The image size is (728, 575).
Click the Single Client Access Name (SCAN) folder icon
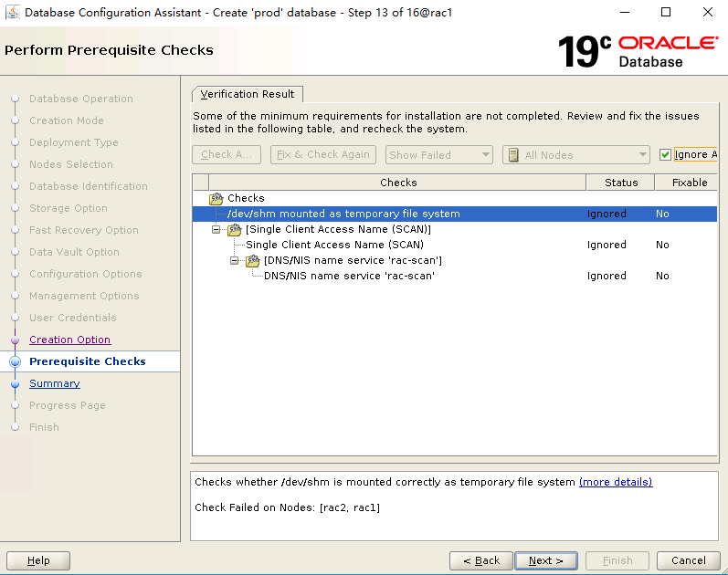click(235, 229)
